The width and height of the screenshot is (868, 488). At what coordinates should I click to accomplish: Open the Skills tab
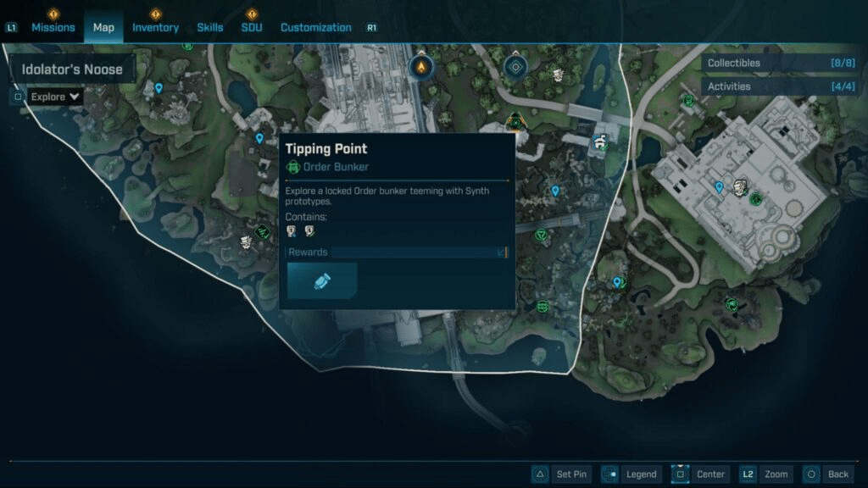[x=210, y=27]
